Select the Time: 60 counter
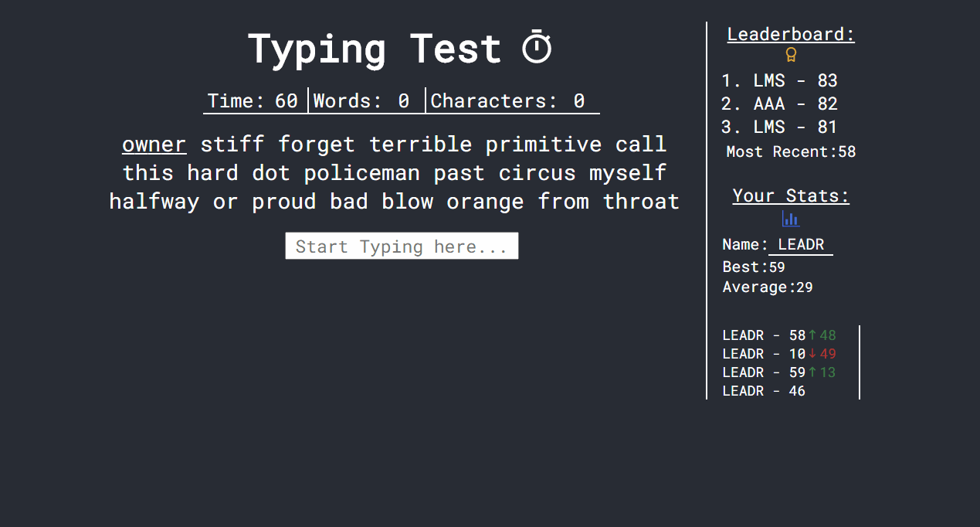 pyautogui.click(x=251, y=100)
